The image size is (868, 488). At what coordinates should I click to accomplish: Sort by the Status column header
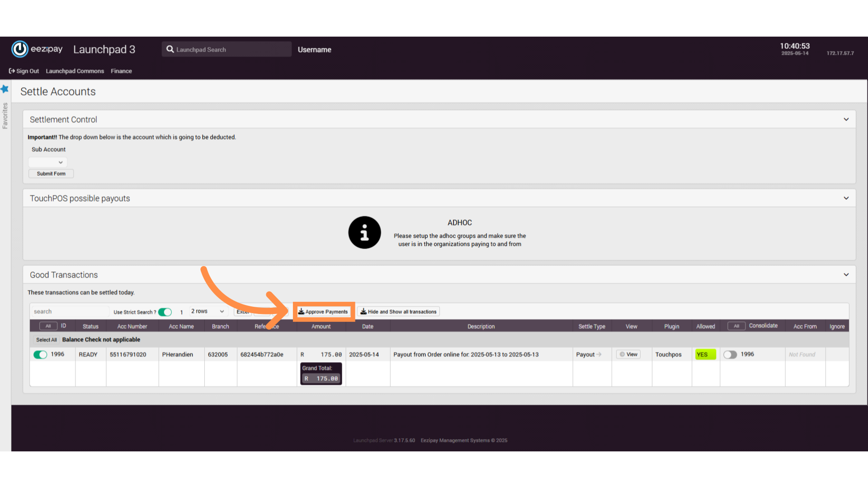pyautogui.click(x=90, y=326)
